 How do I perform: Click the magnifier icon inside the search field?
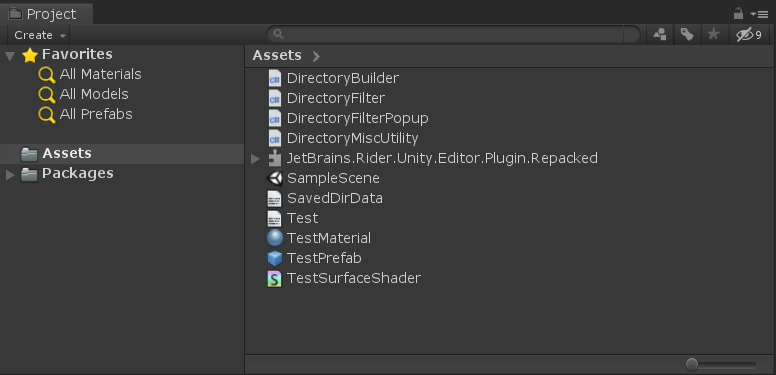point(279,34)
